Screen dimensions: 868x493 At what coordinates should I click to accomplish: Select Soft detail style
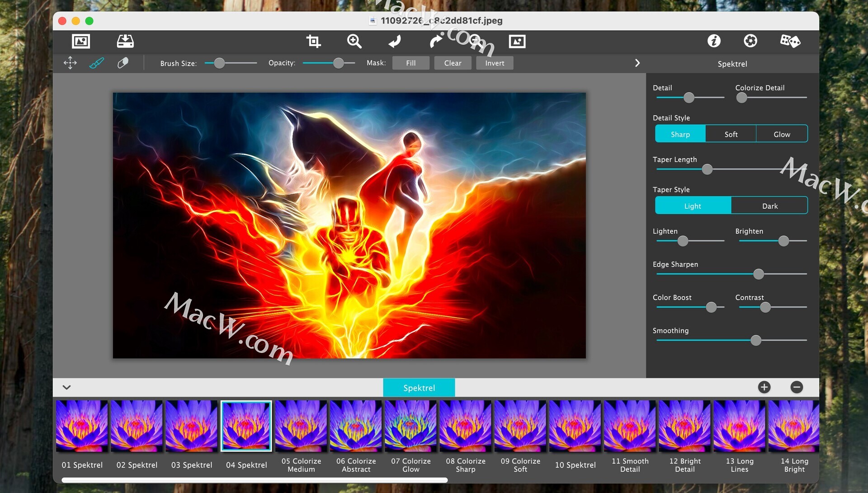pos(731,134)
